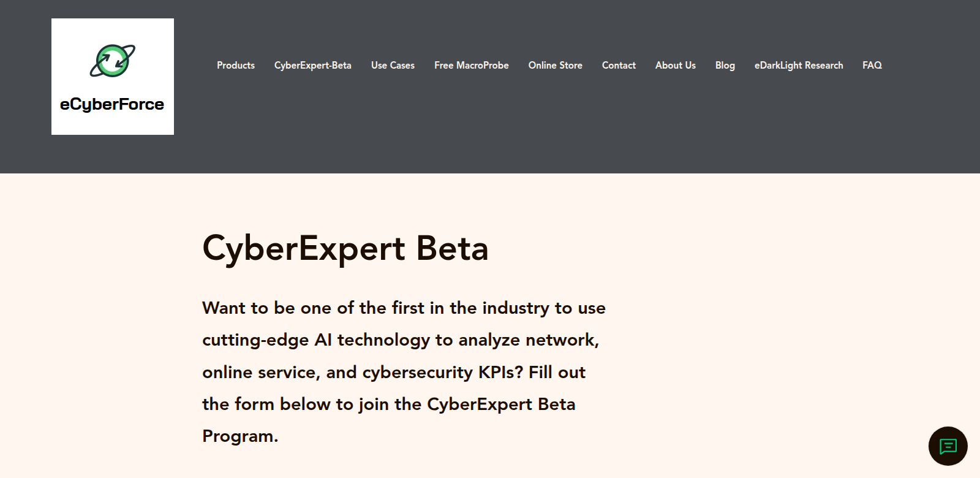Click the green planet logo icon

pyautogui.click(x=113, y=61)
